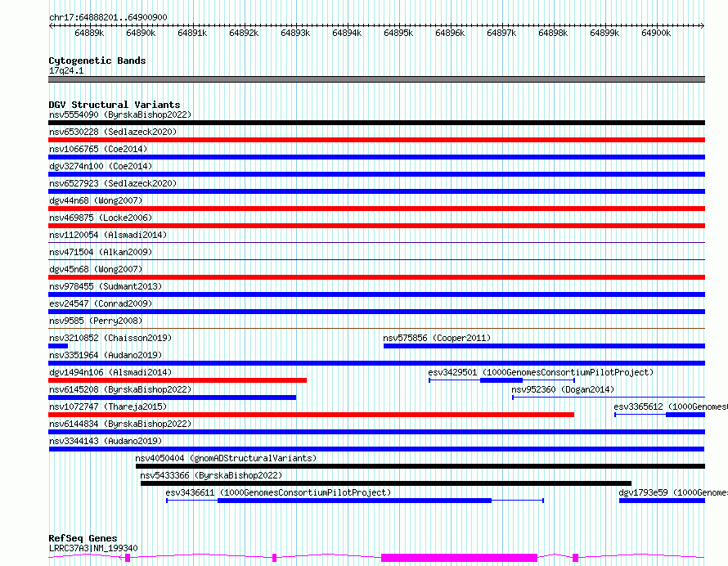This screenshot has width=728, height=566.
Task: Select nsv471504 (Alkan2009) variant text
Action: 101,252
